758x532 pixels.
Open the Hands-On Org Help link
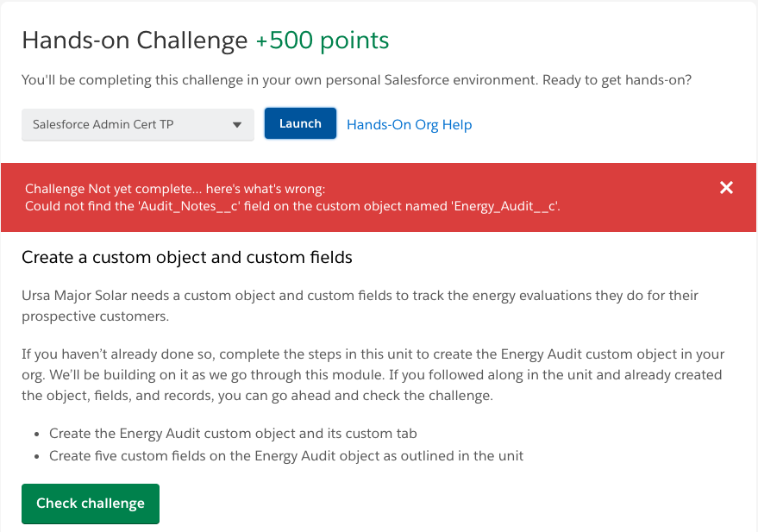(409, 125)
